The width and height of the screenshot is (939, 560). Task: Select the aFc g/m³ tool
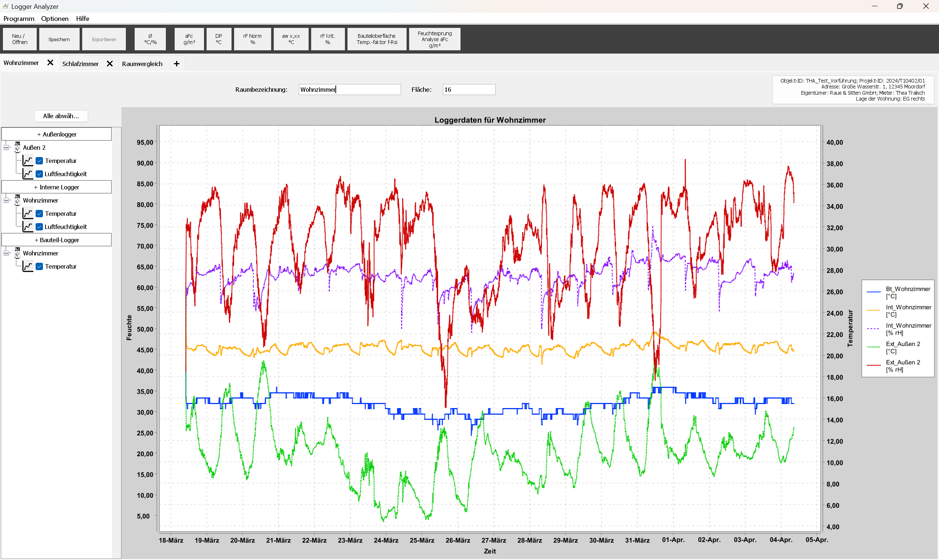(189, 39)
